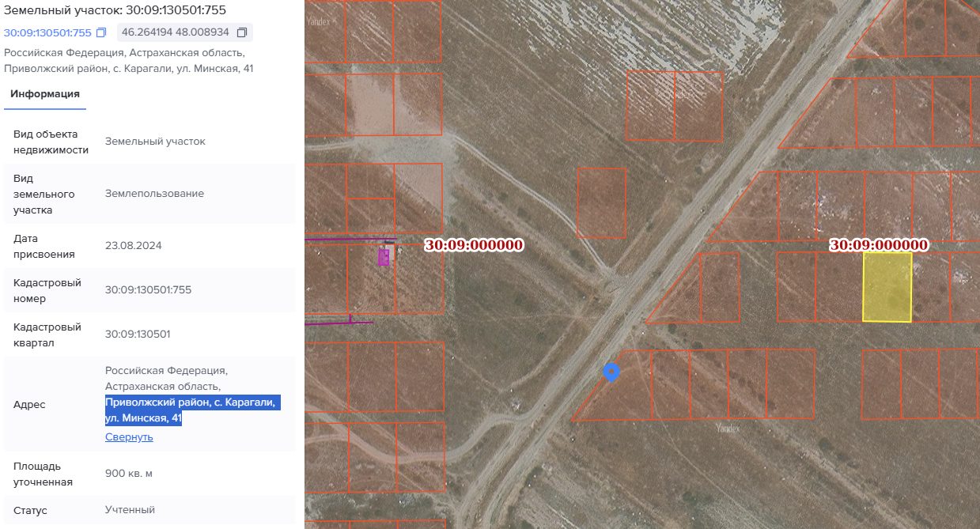Click the highlighted address text ul. Минская, 41
The image size is (980, 529).
[144, 418]
